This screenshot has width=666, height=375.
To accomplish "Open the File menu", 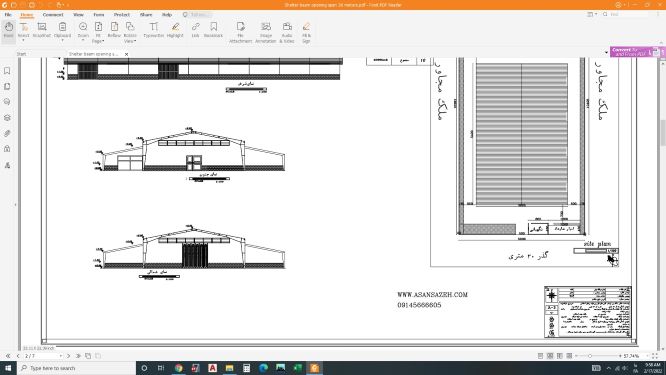I will 8,14.
